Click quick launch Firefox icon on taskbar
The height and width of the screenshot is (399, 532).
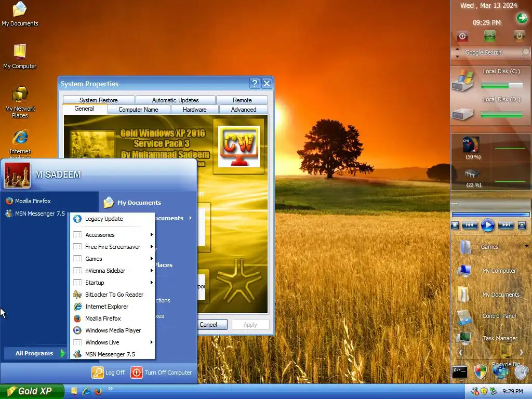[98, 391]
